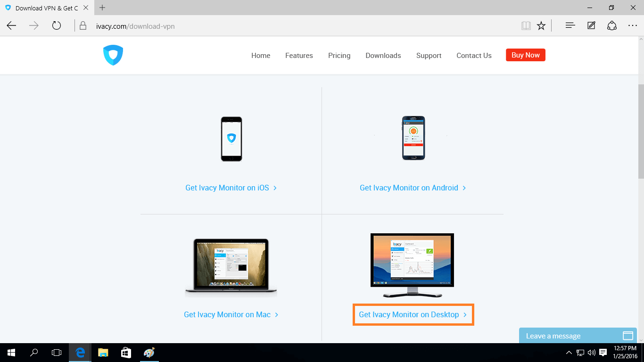The height and width of the screenshot is (362, 644).
Task: Open the Edge More actions ellipsis
Action: (633, 26)
